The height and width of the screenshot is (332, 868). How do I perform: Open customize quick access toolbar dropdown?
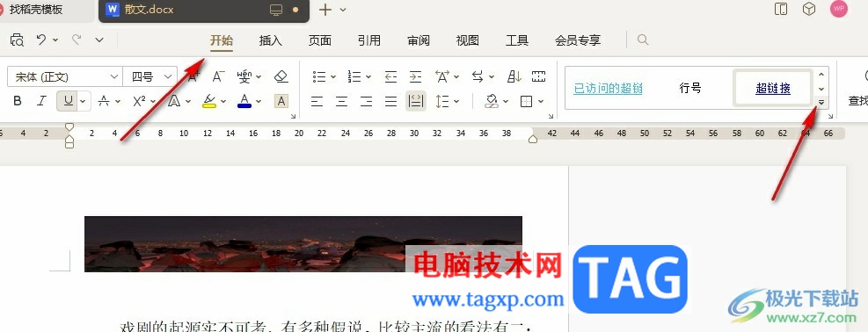pyautogui.click(x=99, y=40)
